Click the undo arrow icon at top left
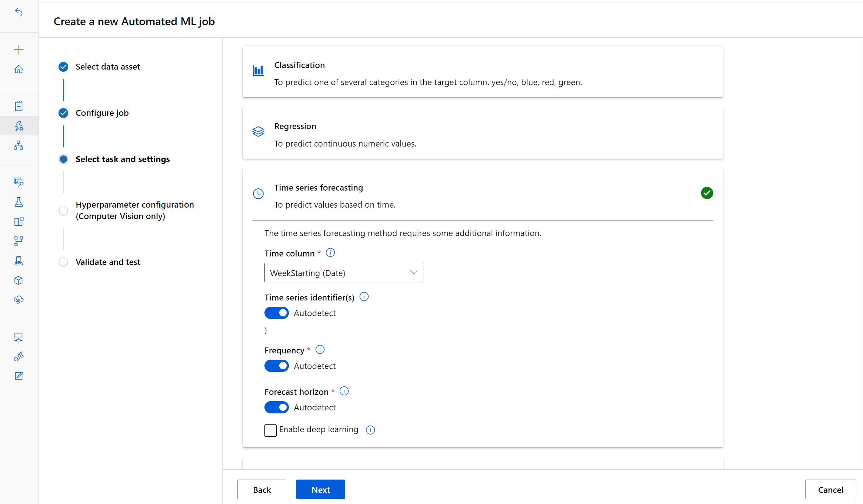The width and height of the screenshot is (863, 504). 19,13
